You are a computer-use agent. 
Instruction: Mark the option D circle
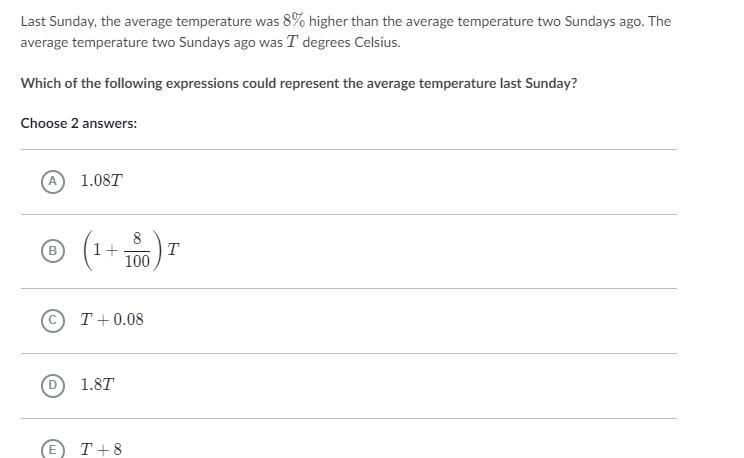click(52, 385)
